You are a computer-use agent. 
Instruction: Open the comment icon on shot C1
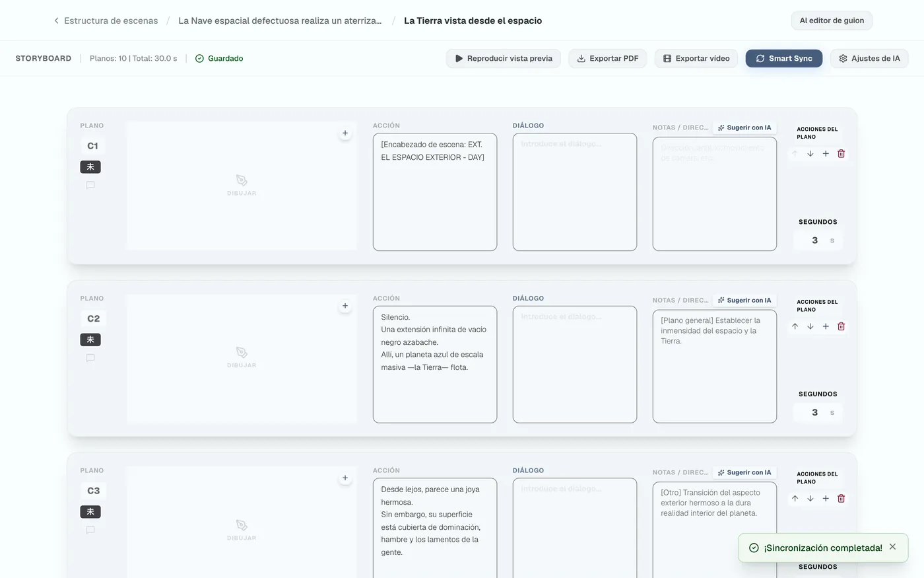(90, 185)
